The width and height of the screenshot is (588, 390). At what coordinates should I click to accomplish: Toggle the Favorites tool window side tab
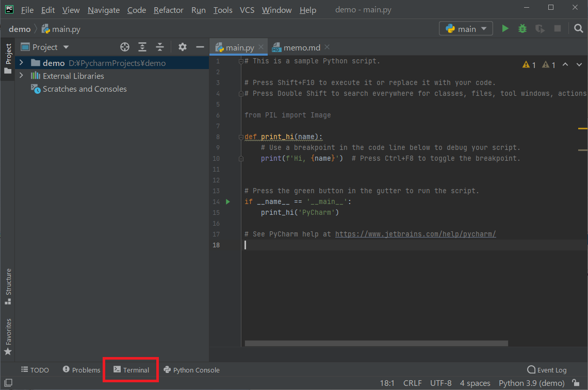[x=8, y=336]
